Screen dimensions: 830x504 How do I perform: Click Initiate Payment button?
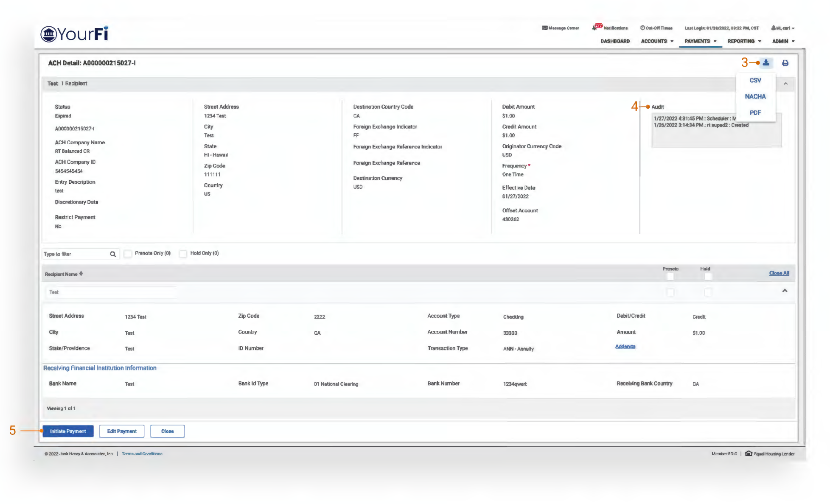tap(68, 431)
